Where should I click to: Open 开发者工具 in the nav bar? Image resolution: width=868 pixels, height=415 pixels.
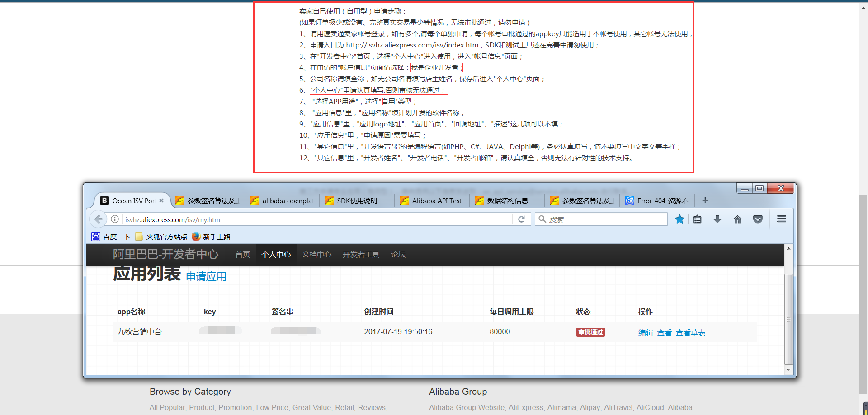pyautogui.click(x=361, y=255)
